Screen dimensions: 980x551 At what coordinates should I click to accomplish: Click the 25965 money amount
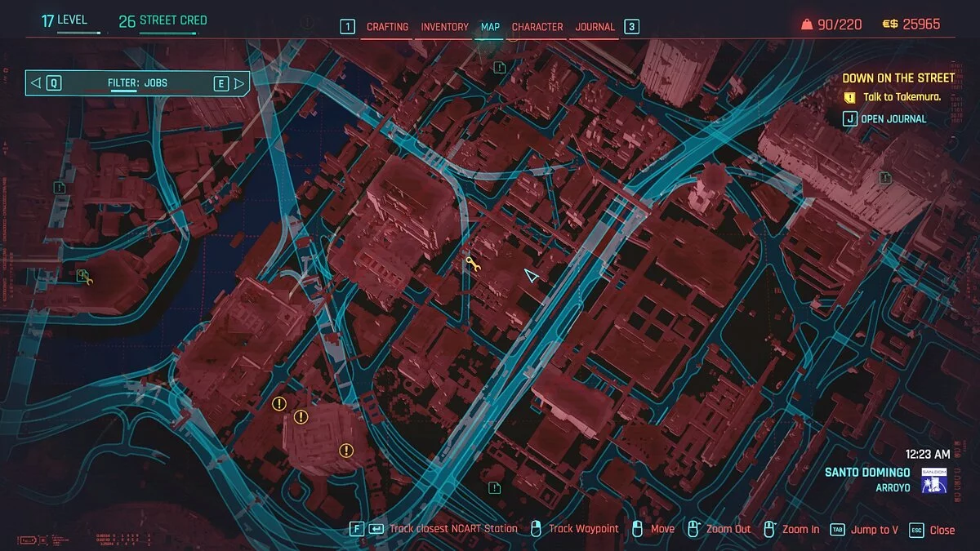[x=923, y=24]
